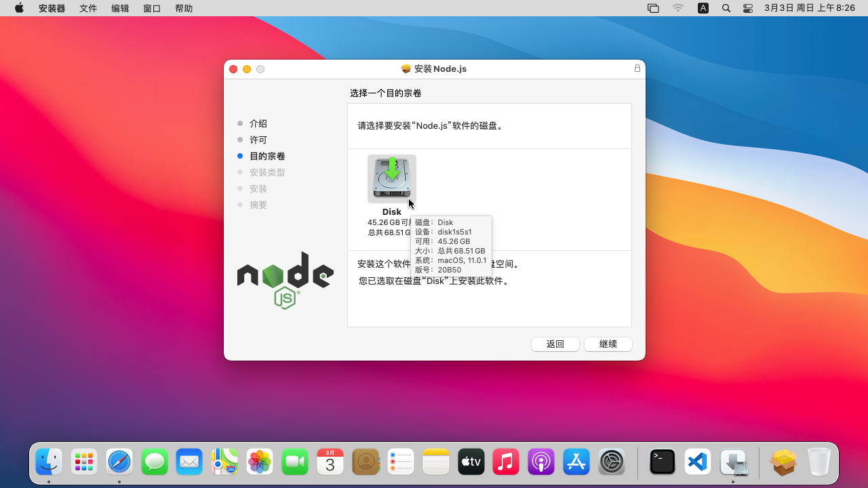Open Mail from the Dock
868x488 pixels.
[x=189, y=462]
